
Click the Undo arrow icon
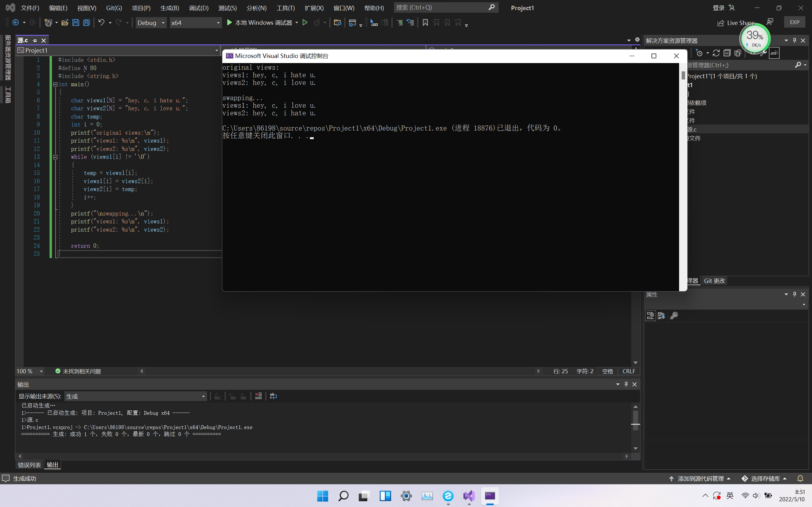101,22
